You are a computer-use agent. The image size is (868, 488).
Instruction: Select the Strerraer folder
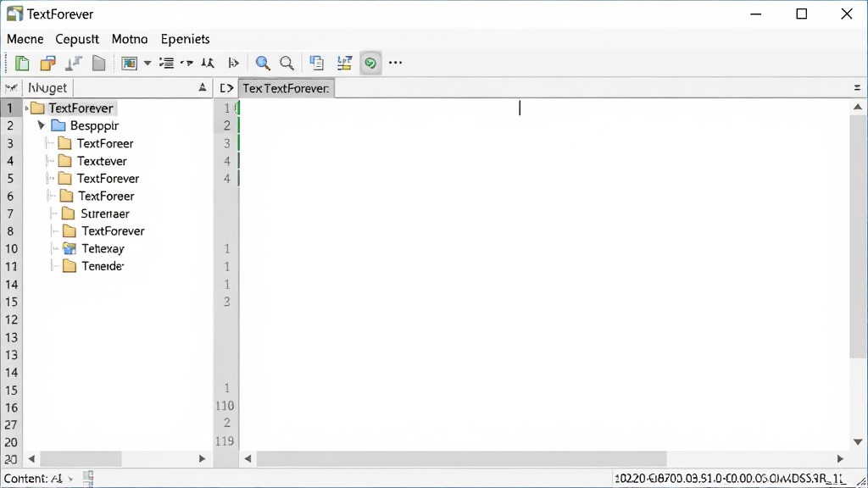pyautogui.click(x=95, y=213)
